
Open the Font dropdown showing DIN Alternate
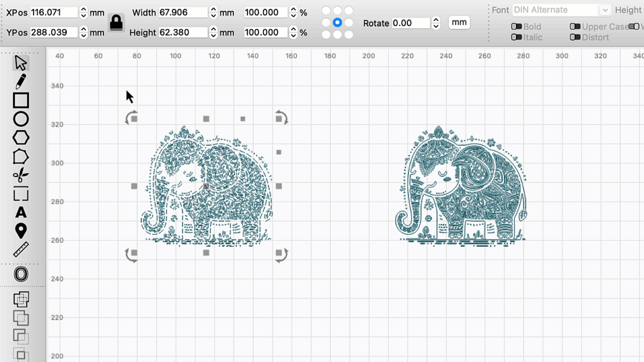point(561,10)
